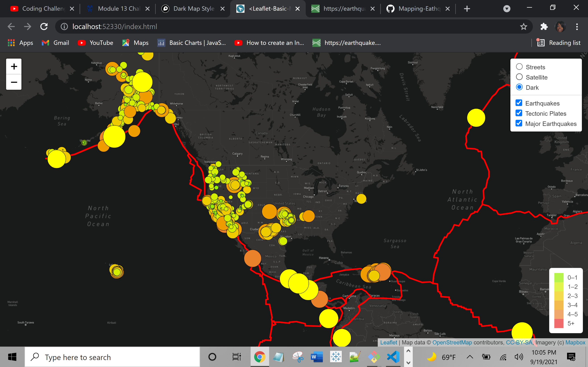Switch to the earthquake USGS tab
This screenshot has width=588, height=367.
(343, 9)
